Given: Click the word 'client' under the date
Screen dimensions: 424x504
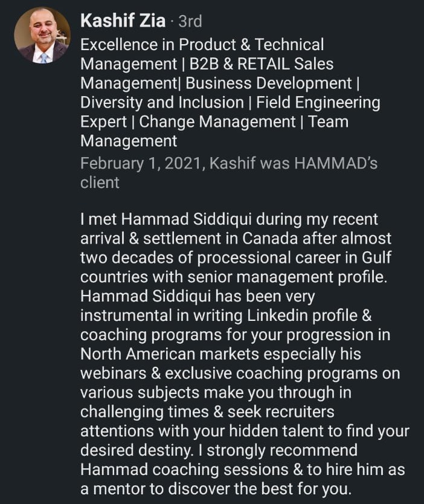Looking at the screenshot, I should 100,183.
